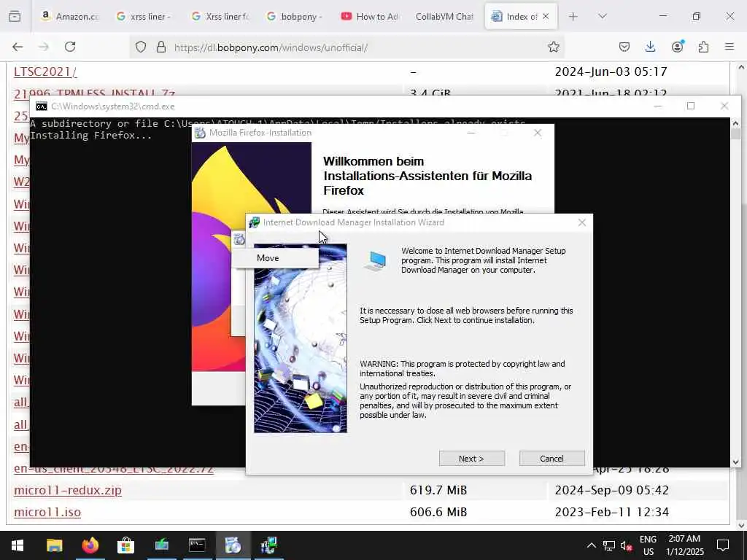This screenshot has width=747, height=560.
Task: Bookmark this page with the star
Action: pos(553,47)
